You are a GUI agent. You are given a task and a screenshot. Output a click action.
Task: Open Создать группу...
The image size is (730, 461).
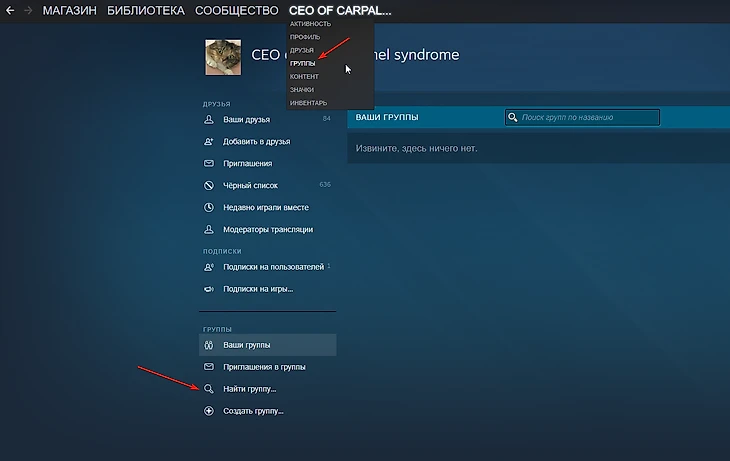(253, 411)
